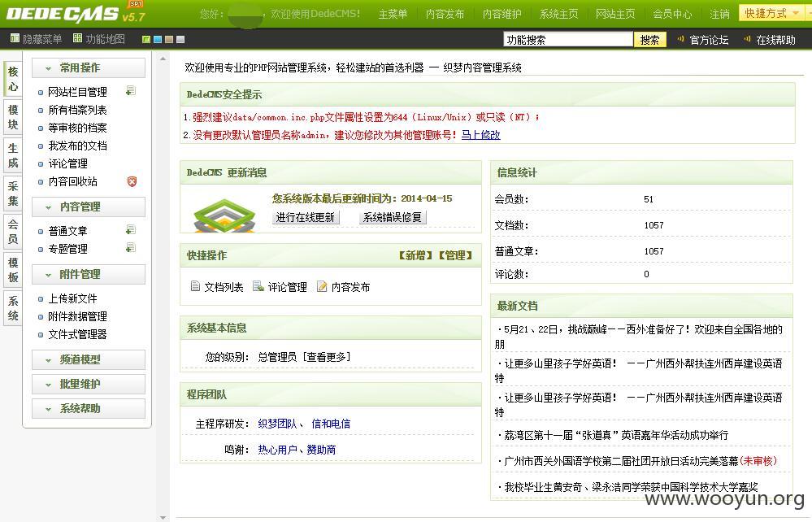Switch to 会员 side tab
This screenshot has height=522, width=812.
coord(12,232)
